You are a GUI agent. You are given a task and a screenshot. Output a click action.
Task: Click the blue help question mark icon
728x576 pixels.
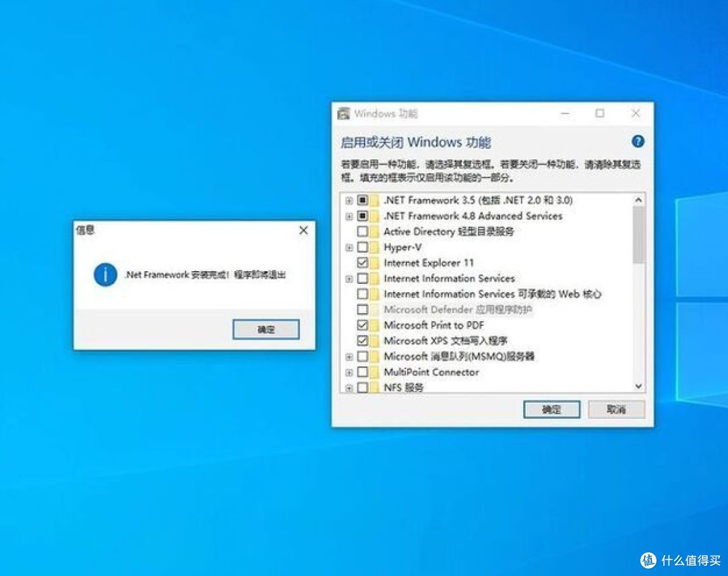coord(638,142)
